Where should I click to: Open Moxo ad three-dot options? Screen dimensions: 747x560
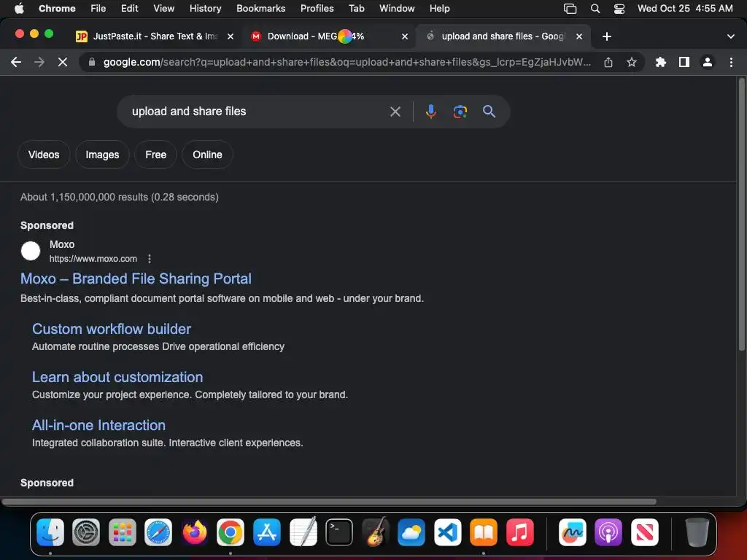(x=150, y=259)
